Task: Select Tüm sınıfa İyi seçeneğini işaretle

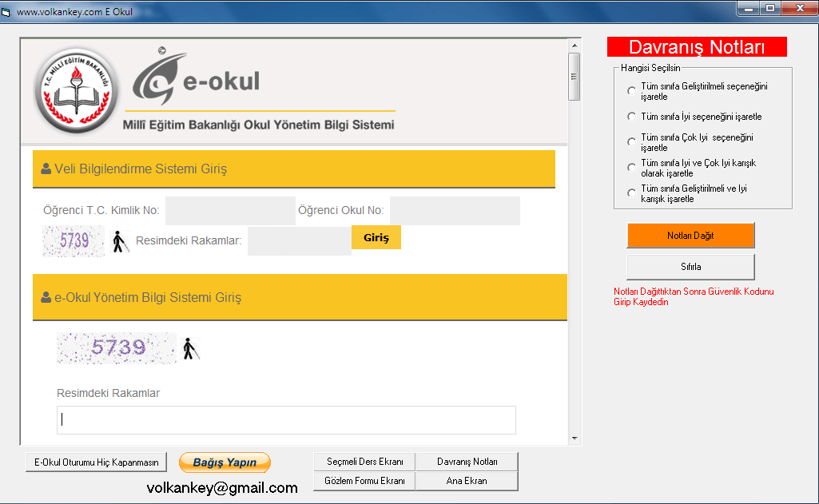Action: [632, 117]
